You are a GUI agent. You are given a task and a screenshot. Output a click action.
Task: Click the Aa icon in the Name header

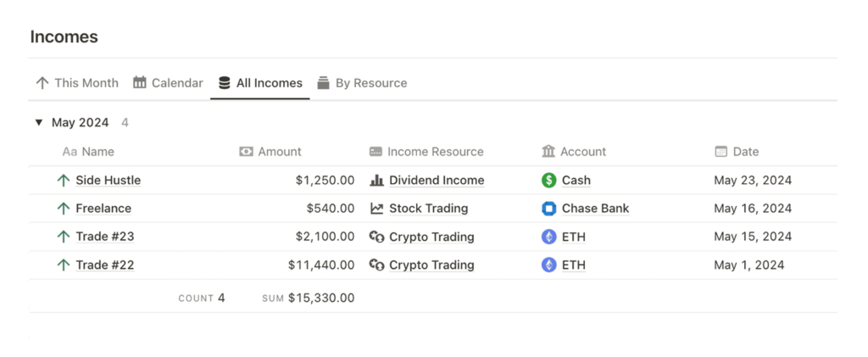tap(70, 152)
